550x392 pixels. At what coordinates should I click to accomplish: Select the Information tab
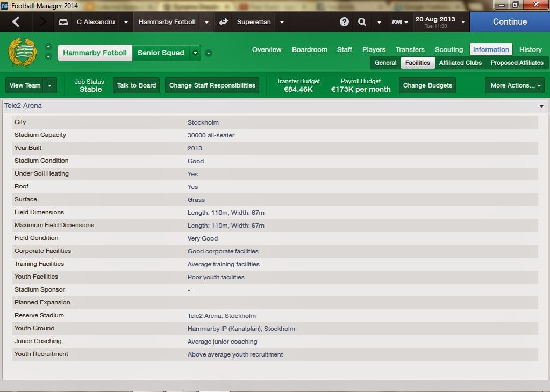click(491, 50)
